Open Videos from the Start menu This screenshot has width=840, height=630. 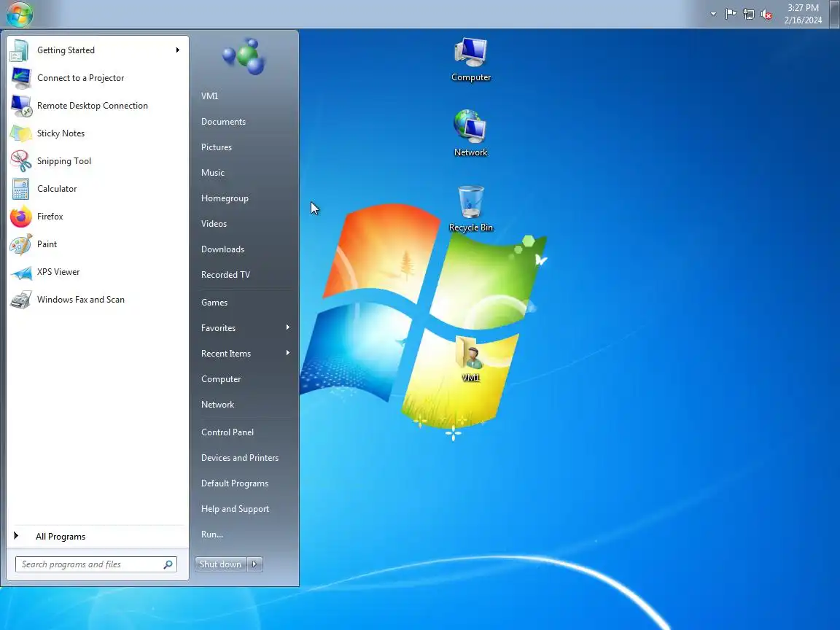click(214, 224)
